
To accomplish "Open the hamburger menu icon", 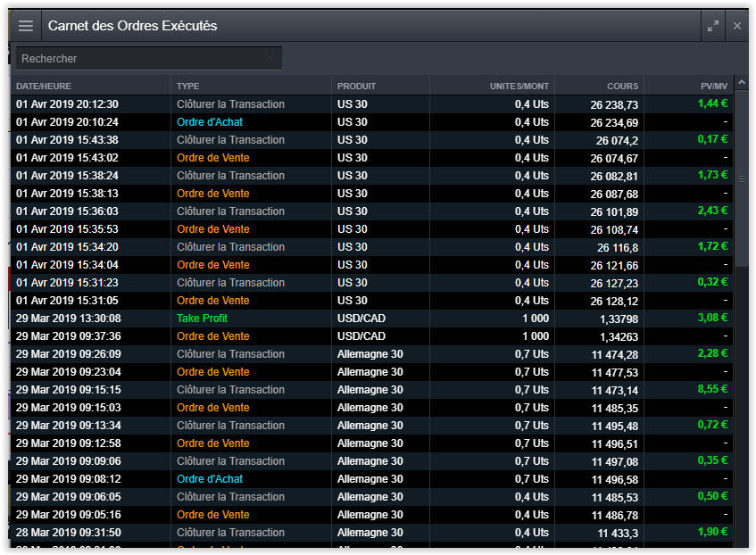I will pos(26,26).
